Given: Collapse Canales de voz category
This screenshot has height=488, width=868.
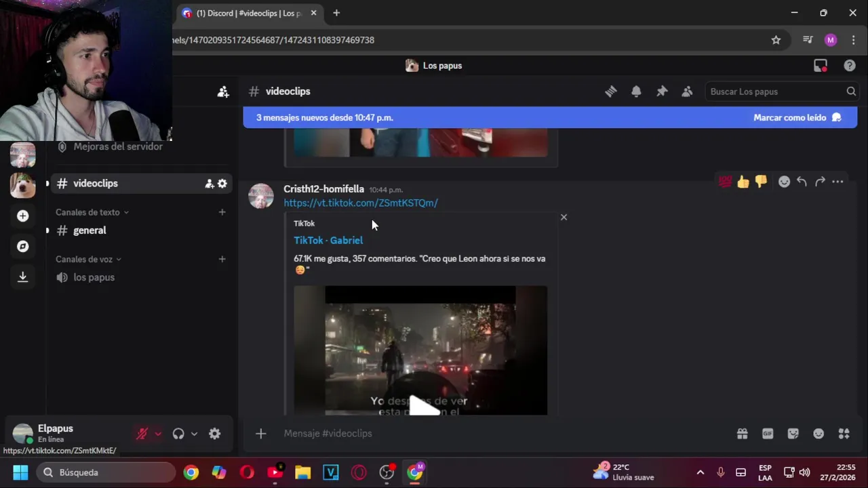Looking at the screenshot, I should [89, 259].
